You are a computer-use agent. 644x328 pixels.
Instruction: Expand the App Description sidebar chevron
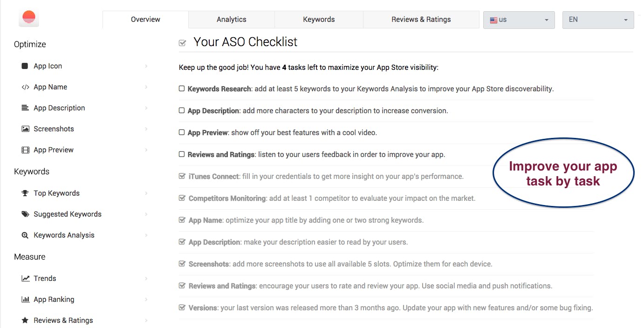point(146,108)
